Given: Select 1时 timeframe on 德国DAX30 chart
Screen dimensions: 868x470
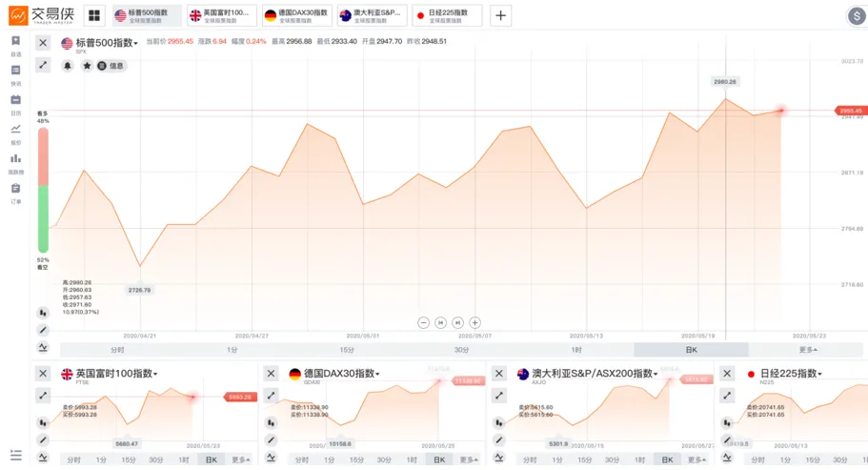Looking at the screenshot, I should coord(412,460).
